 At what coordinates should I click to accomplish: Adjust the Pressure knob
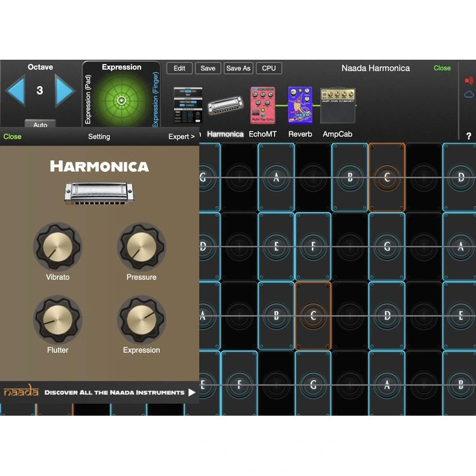(141, 247)
